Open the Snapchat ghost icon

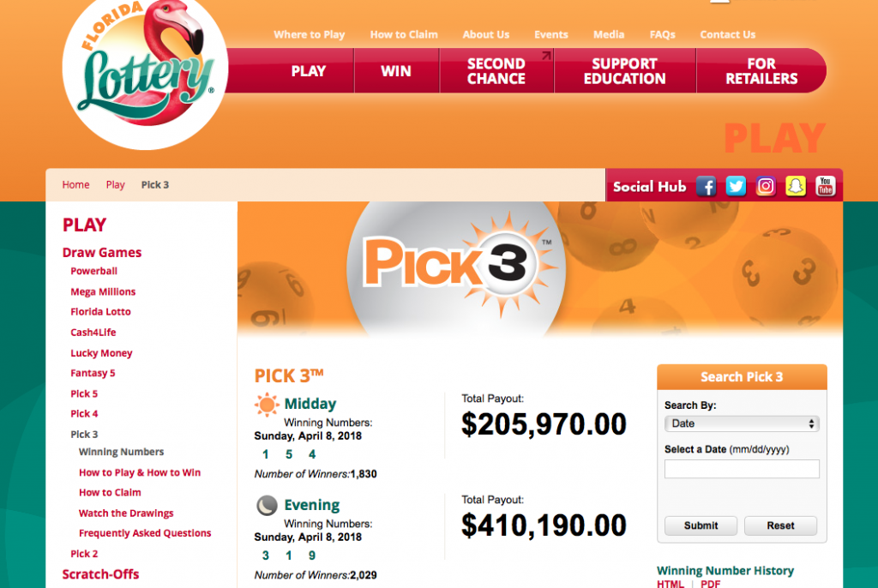click(795, 186)
